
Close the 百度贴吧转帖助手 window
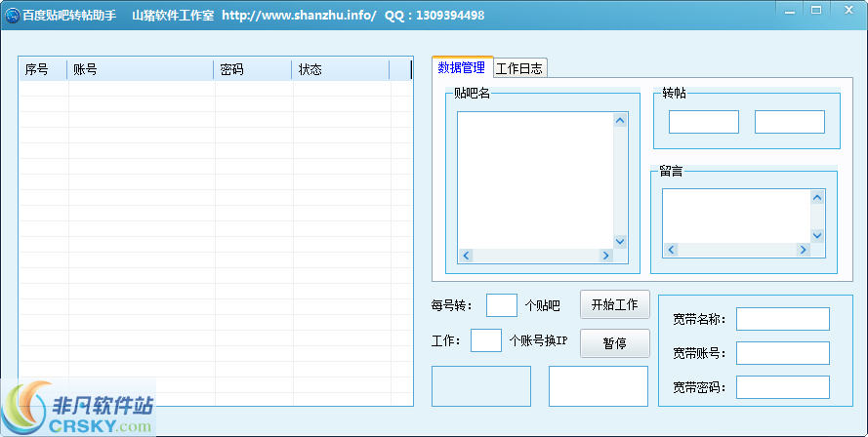pyautogui.click(x=848, y=10)
